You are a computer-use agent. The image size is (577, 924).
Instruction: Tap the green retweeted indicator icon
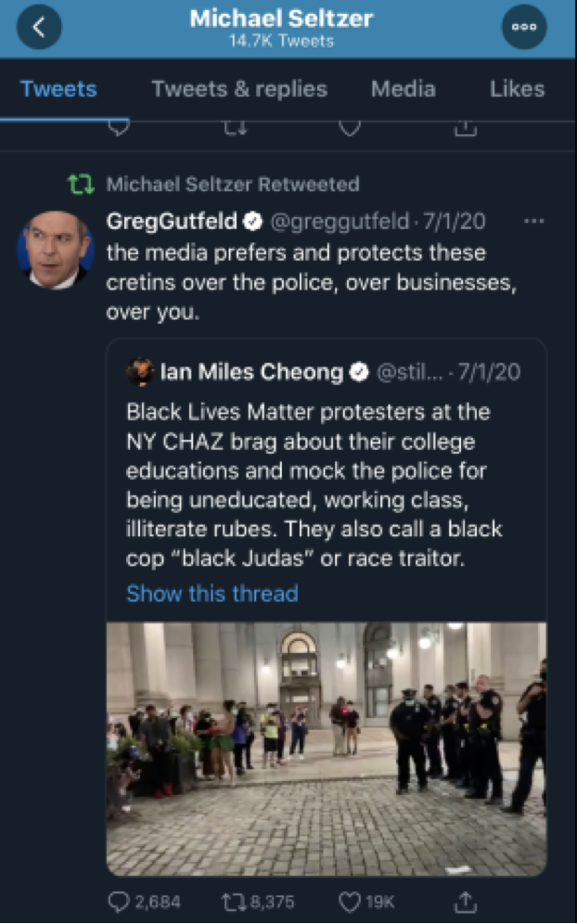82,185
